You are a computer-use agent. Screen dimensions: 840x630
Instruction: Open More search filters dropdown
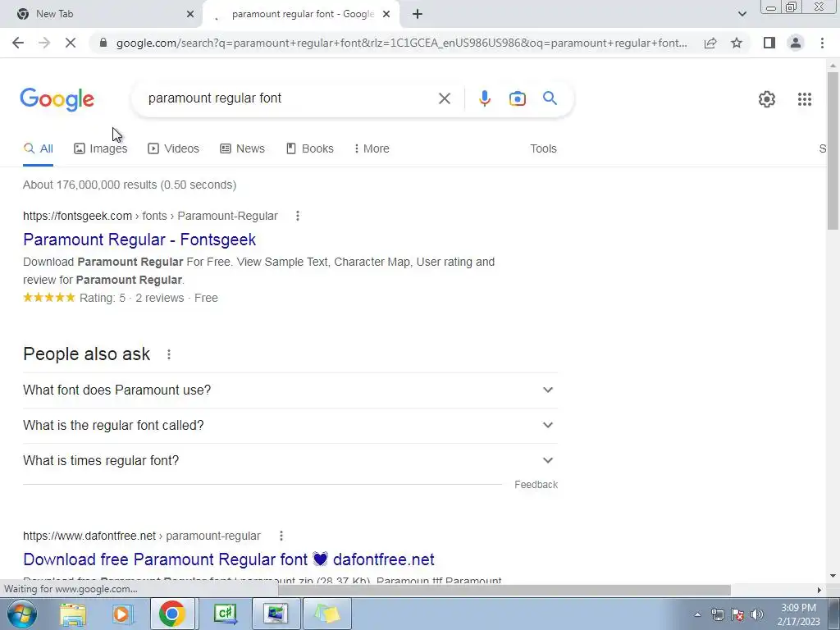pos(372,148)
